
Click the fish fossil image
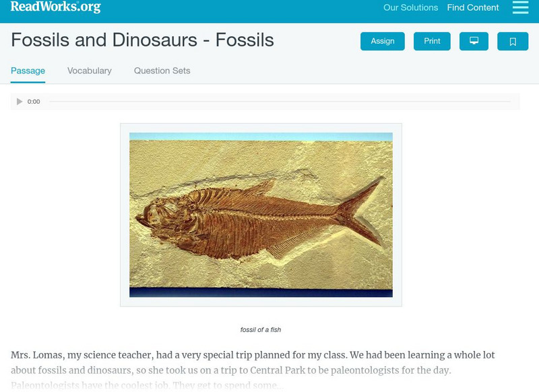pyautogui.click(x=261, y=215)
